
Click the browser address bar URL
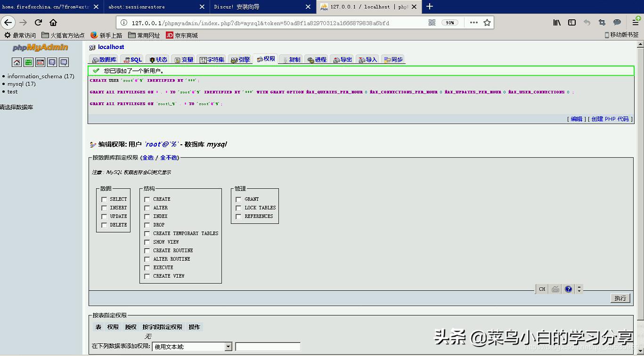tap(261, 23)
